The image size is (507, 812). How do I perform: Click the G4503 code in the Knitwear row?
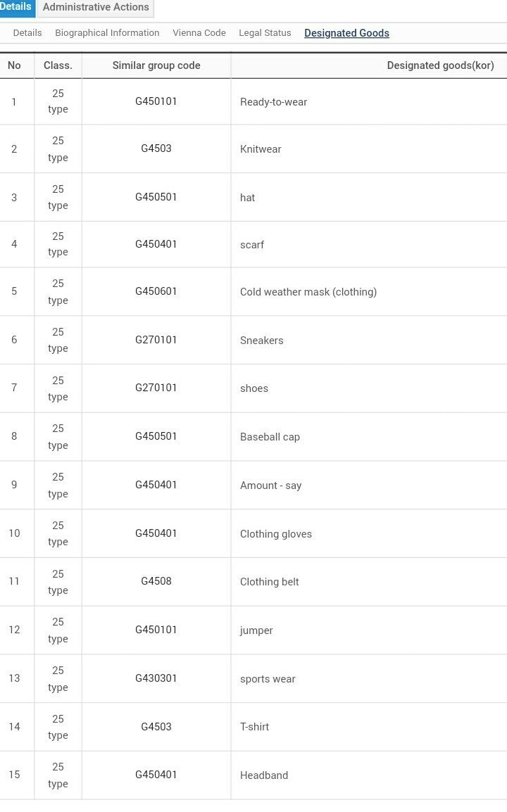click(156, 148)
